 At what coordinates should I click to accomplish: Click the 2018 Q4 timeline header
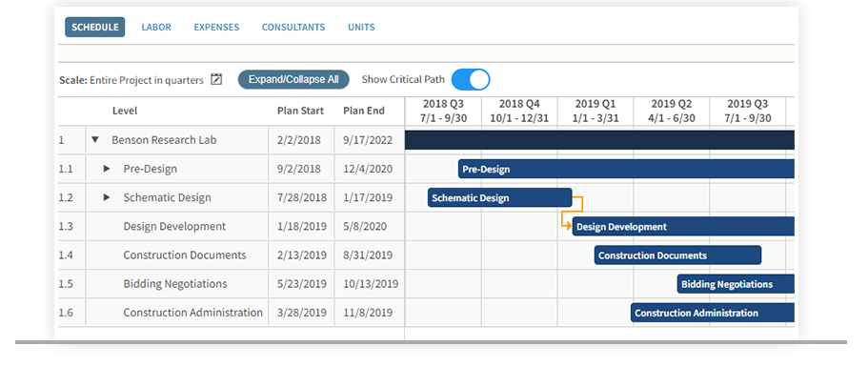[x=519, y=112]
